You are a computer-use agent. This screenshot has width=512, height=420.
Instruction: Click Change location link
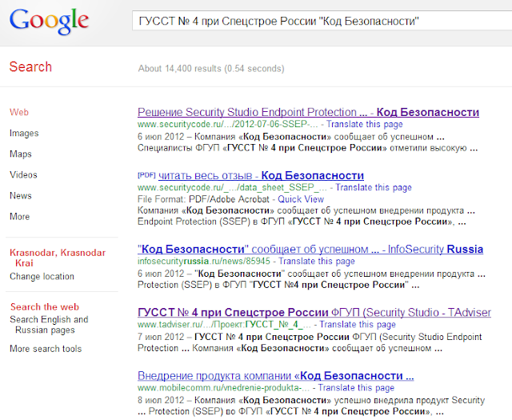coord(42,277)
